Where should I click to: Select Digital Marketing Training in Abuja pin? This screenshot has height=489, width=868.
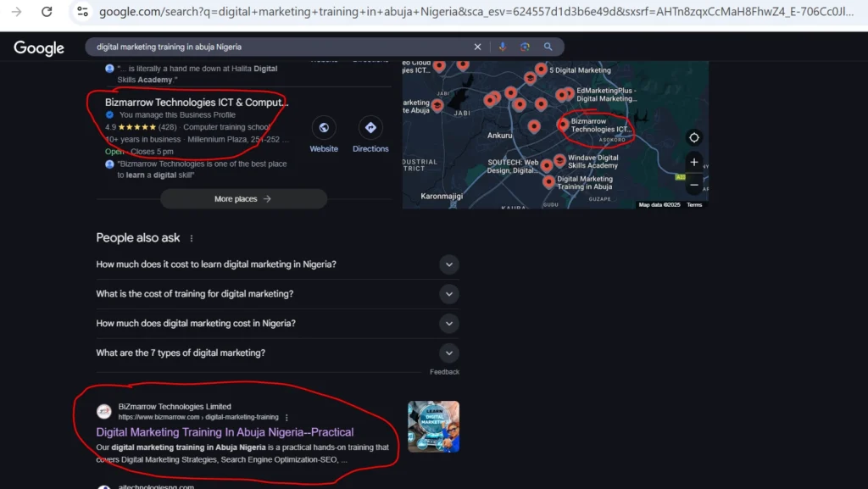[548, 181]
